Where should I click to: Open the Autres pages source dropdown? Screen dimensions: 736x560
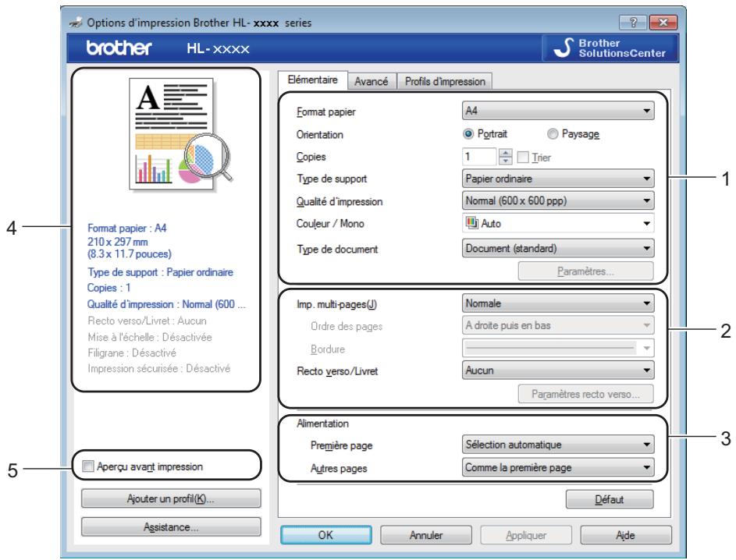pos(557,467)
